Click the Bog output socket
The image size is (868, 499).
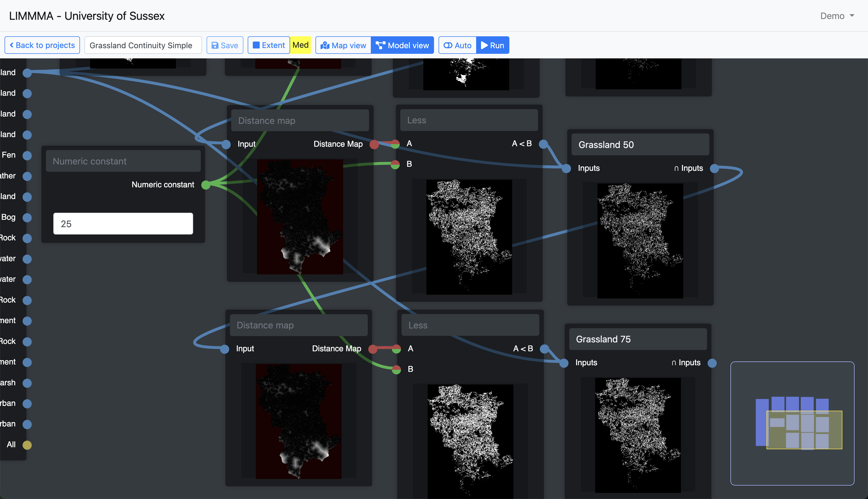(27, 218)
